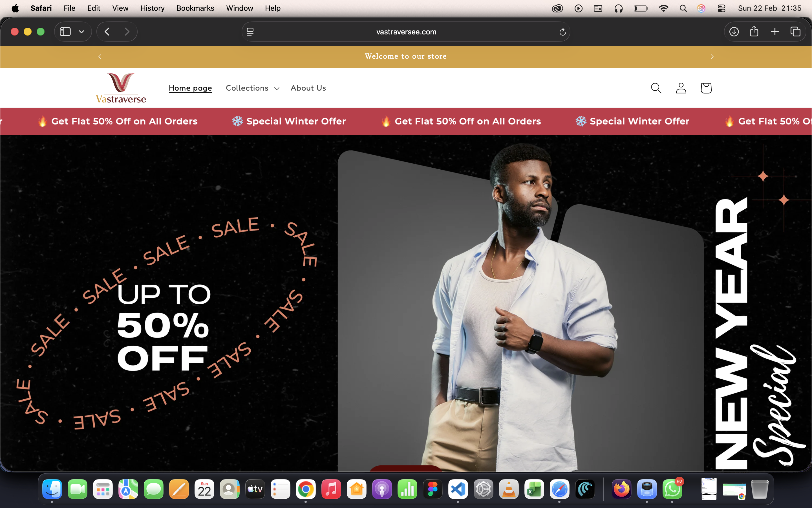Open the sidebar tab group dropdown chevron
The height and width of the screenshot is (508, 812).
click(x=81, y=32)
